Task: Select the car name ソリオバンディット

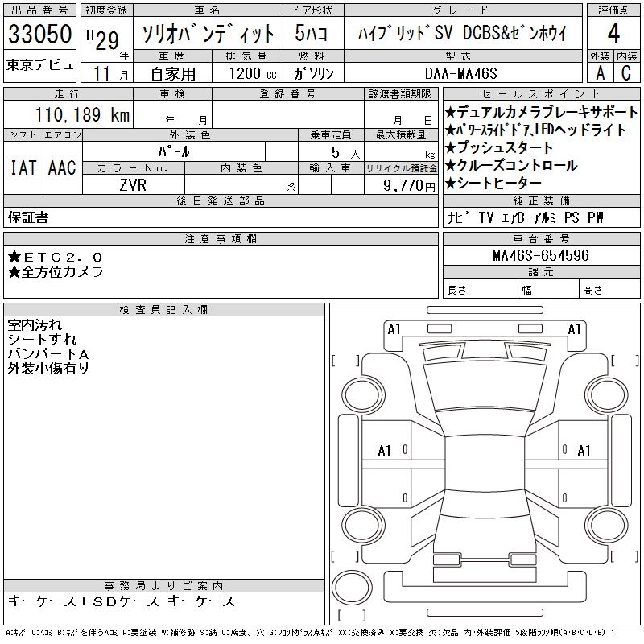Action: pyautogui.click(x=208, y=33)
